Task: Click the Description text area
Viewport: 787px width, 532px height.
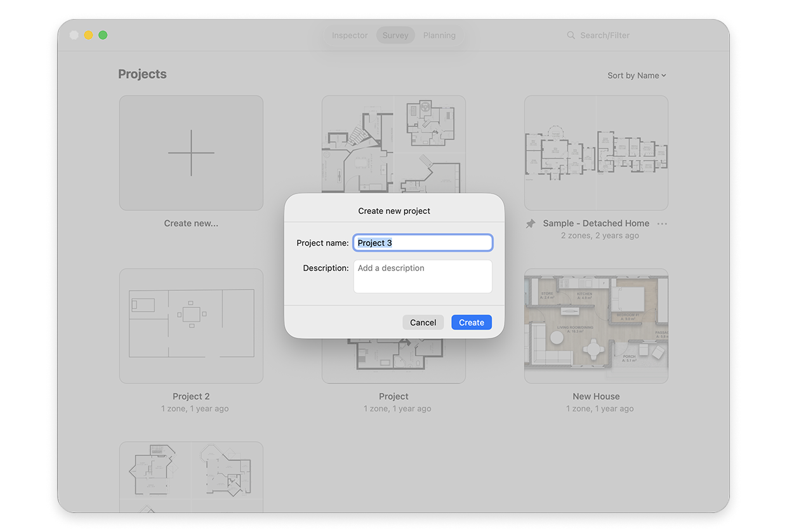Action: tap(423, 276)
